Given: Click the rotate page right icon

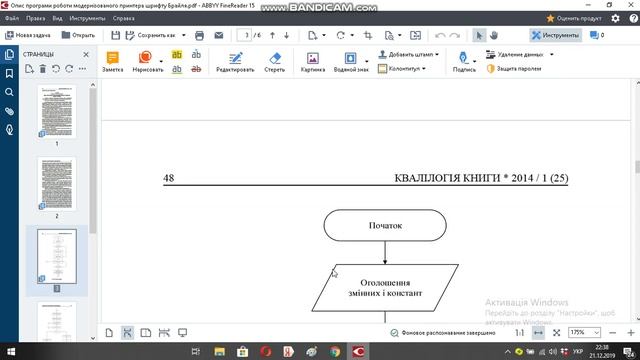Looking at the screenshot, I should 69,69.
